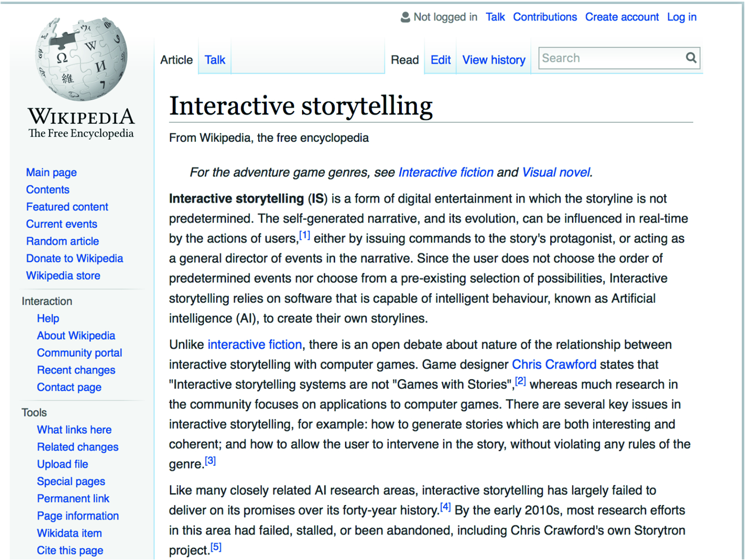The width and height of the screenshot is (747, 560).
Task: Open the Edit tab
Action: pos(441,60)
